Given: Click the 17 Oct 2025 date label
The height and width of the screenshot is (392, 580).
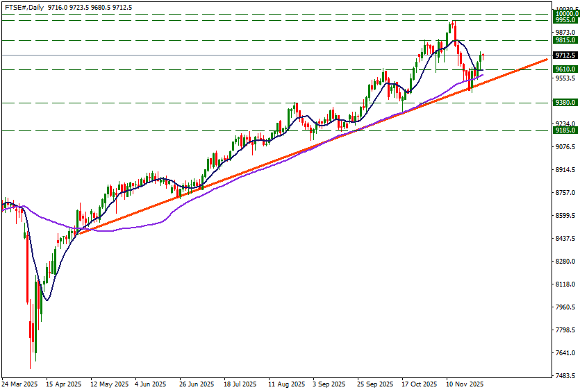Looking at the screenshot, I should [x=420, y=384].
